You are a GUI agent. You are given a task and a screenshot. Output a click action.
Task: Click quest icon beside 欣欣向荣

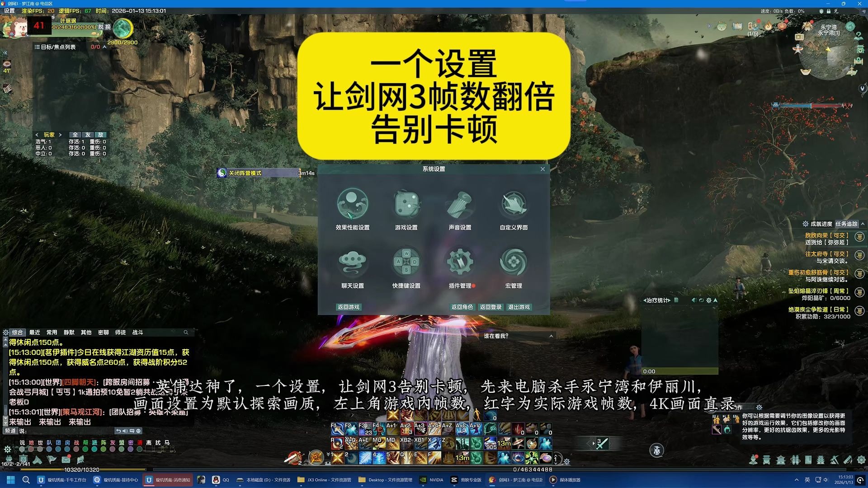860,237
